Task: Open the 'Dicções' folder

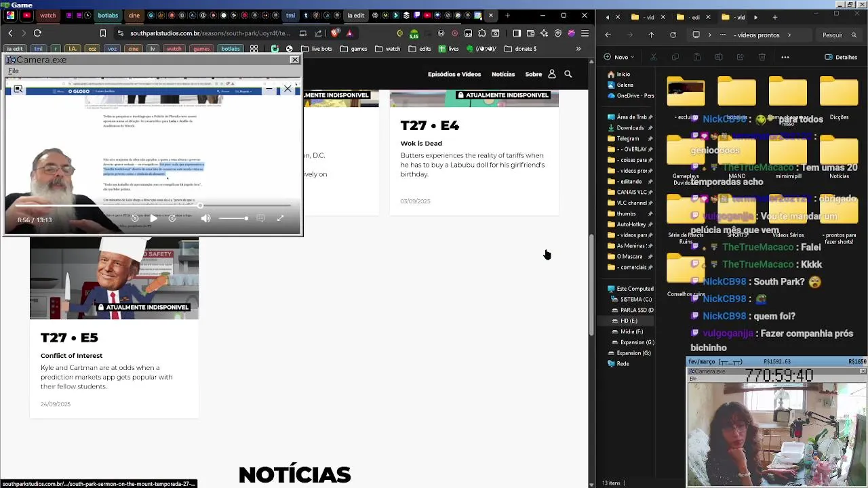Action: 839,98
